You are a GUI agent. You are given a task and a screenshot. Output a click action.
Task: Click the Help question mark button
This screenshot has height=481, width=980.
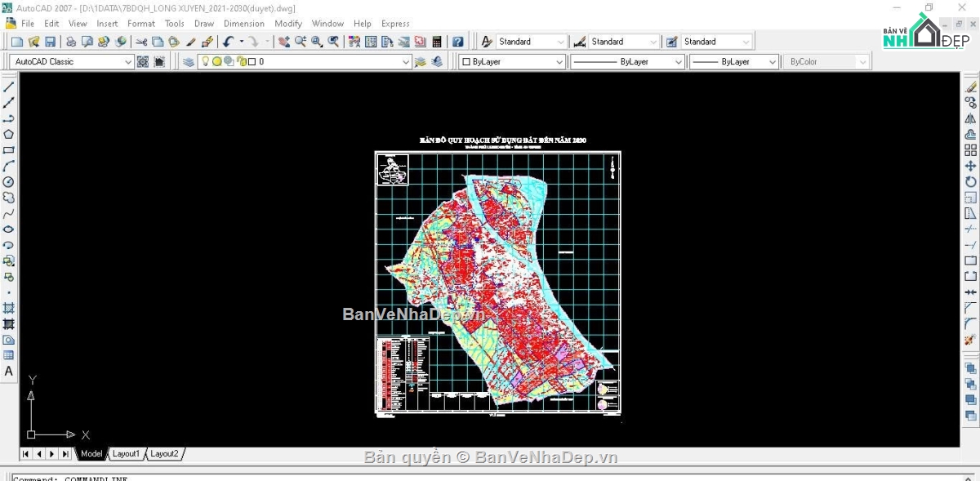click(458, 42)
